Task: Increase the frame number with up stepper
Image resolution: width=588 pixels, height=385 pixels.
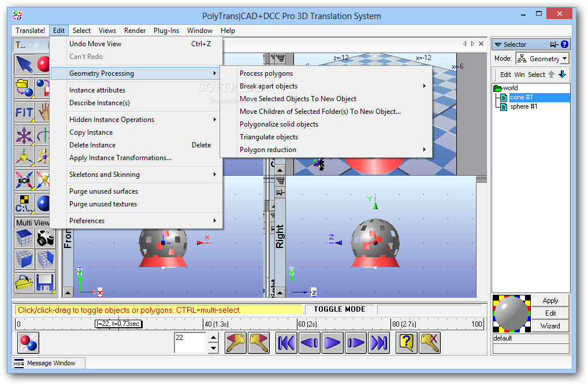Action: [x=213, y=337]
